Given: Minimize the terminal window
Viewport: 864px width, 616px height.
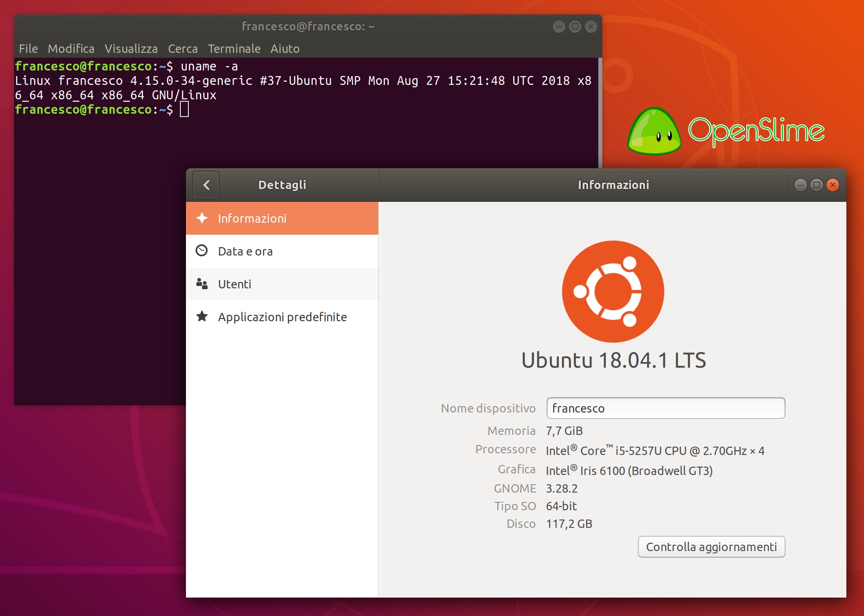Looking at the screenshot, I should click(x=559, y=27).
